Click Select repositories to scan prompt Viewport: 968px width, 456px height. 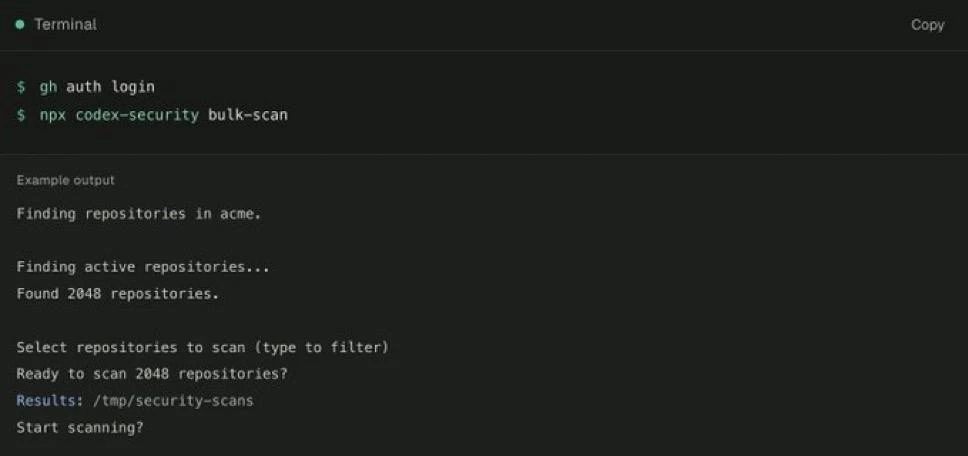[132, 347]
